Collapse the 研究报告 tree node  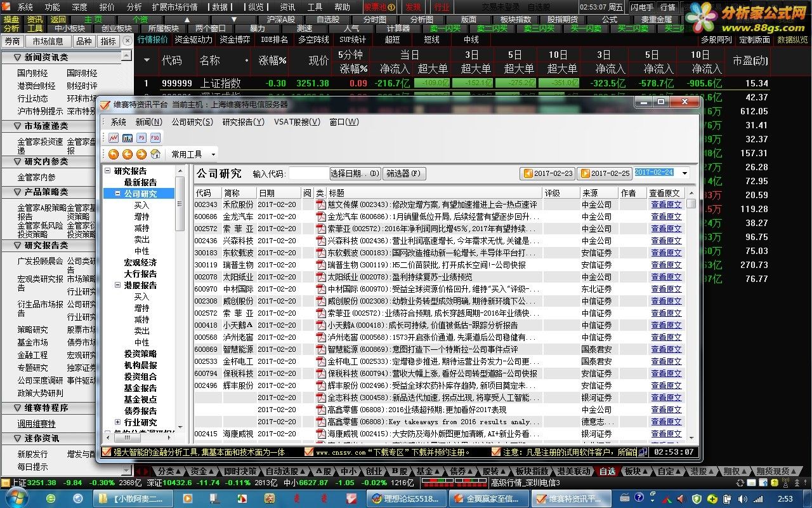[x=108, y=171]
